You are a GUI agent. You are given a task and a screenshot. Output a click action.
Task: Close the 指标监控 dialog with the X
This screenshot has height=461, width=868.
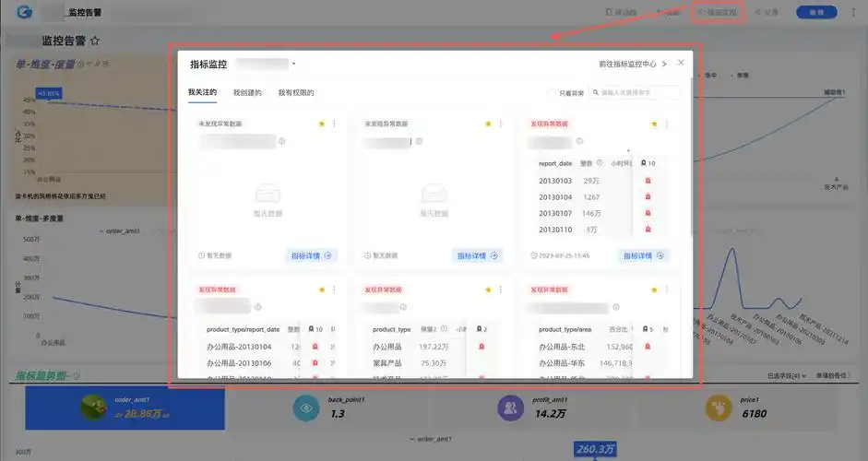pos(681,63)
